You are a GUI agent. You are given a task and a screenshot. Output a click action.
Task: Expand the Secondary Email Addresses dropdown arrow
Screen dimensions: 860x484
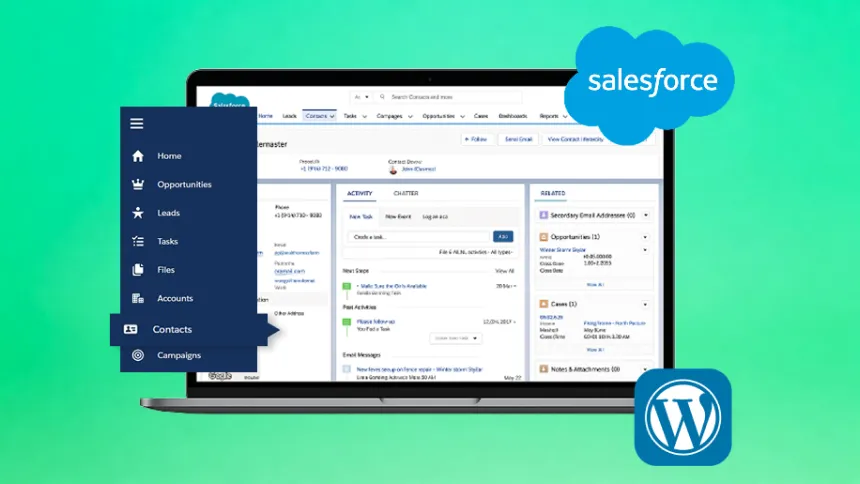(x=645, y=214)
